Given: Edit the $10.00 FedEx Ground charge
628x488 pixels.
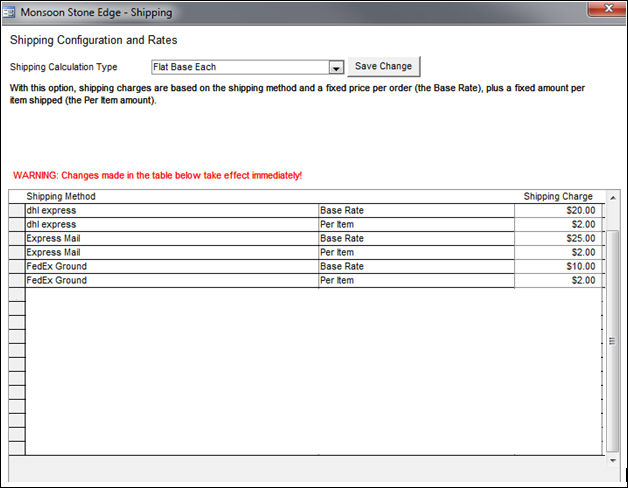Looking at the screenshot, I should tap(558, 267).
